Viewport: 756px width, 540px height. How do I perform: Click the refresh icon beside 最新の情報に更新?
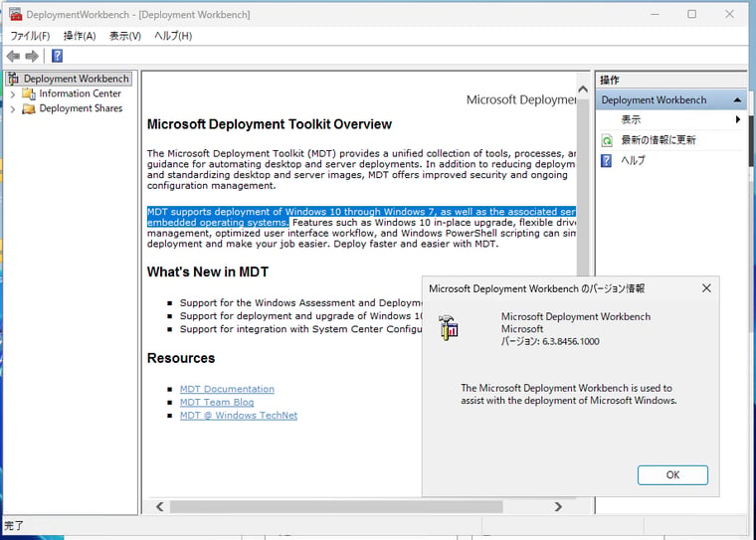(x=607, y=141)
